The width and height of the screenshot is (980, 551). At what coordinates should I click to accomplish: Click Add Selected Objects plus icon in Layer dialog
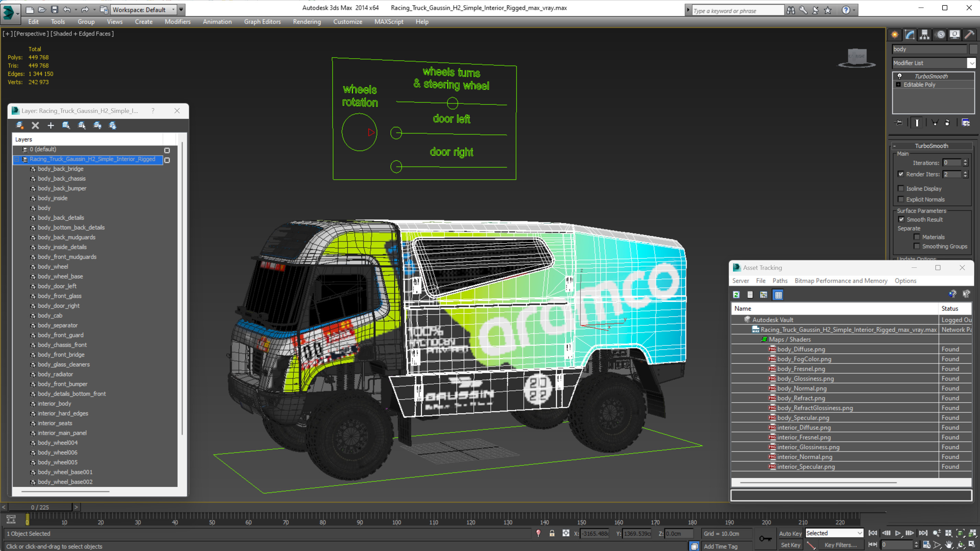tap(50, 126)
